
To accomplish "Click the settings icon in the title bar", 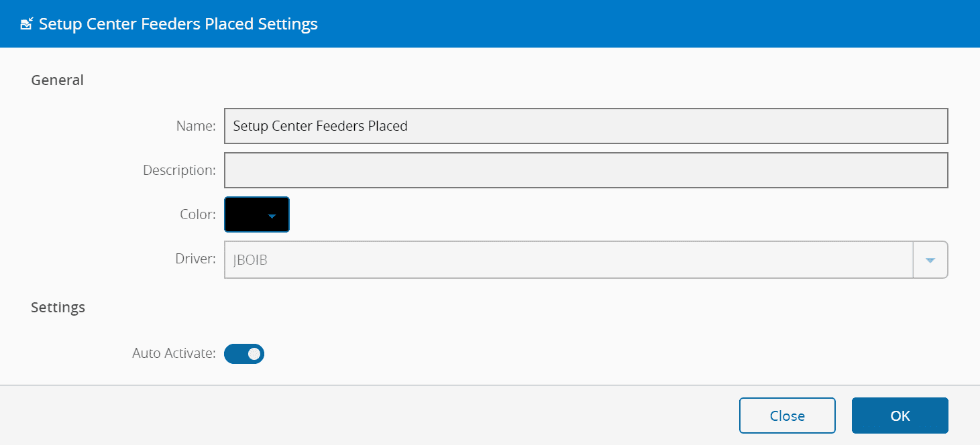I will click(26, 25).
